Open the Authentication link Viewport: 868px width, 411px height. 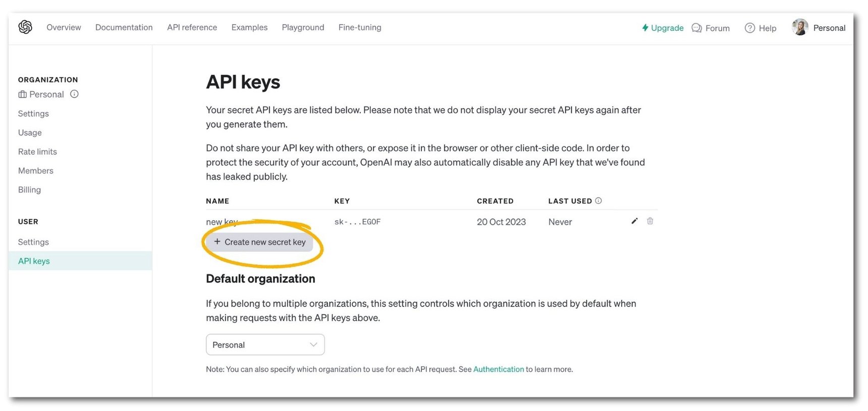[x=499, y=369]
